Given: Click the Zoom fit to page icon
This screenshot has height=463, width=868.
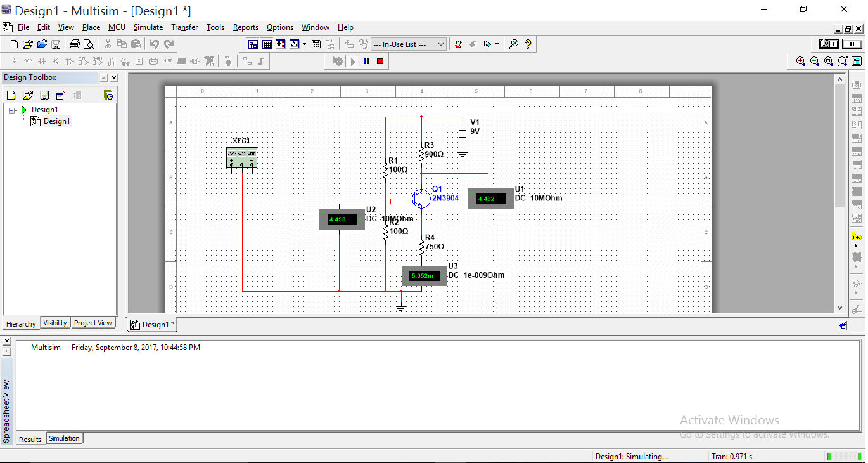Looking at the screenshot, I should tap(843, 62).
